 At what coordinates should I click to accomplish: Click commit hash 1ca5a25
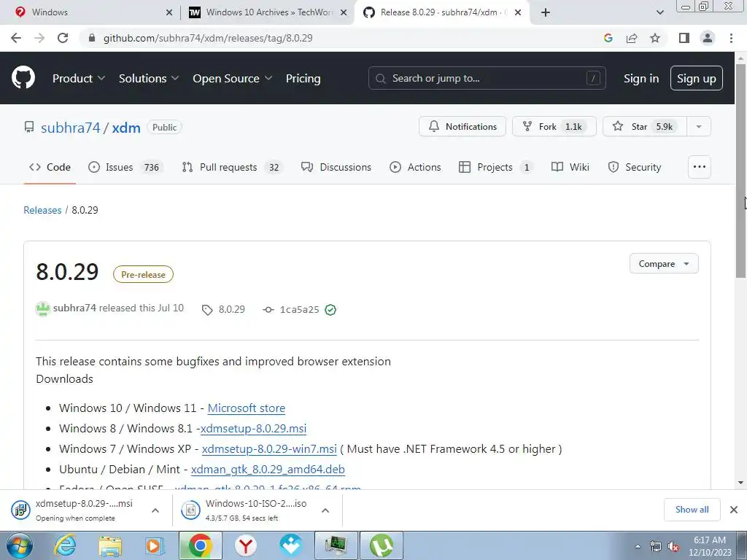click(x=299, y=310)
